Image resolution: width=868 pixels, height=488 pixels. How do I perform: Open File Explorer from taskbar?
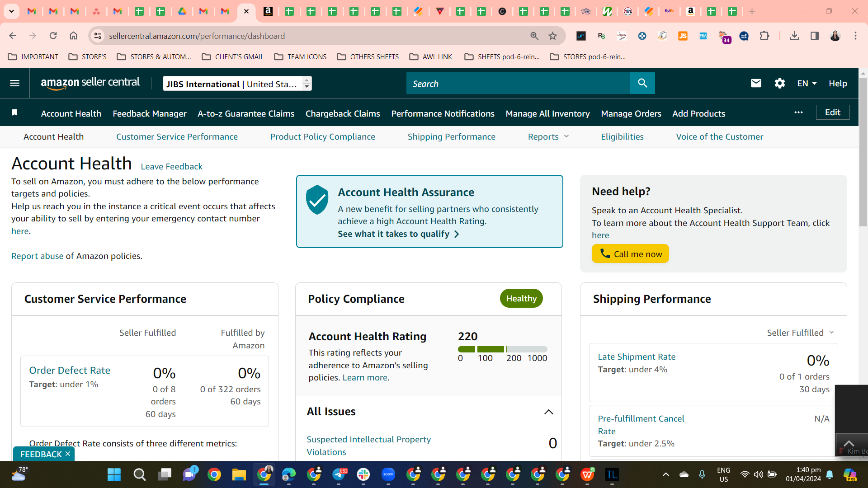(x=239, y=474)
